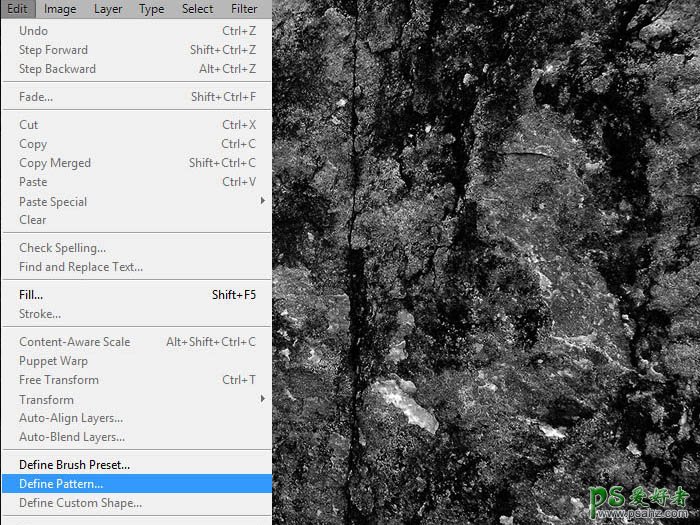Select Content-Aware Scale entry
The height and width of the screenshot is (525, 700).
137,342
